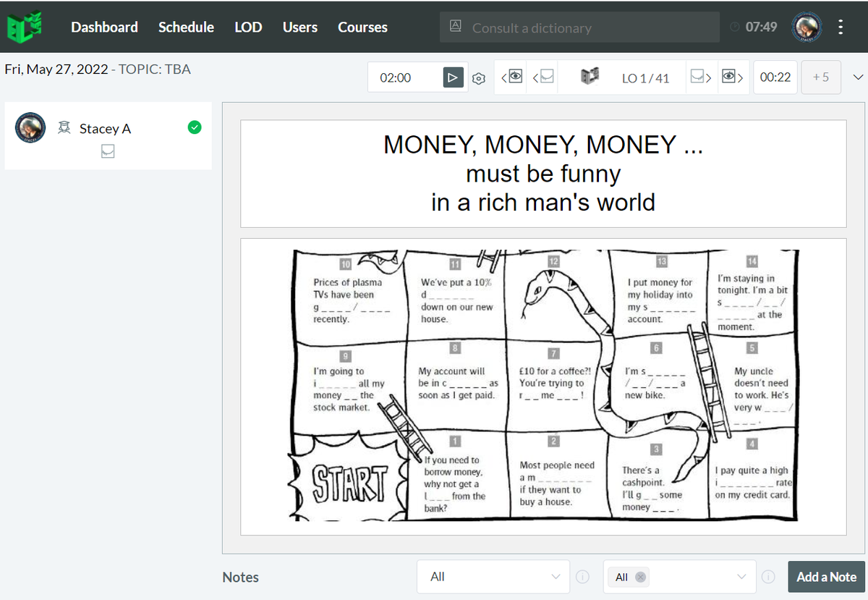Click the 00:22 elapsed time display
Viewport: 868px width, 600px height.
point(775,77)
